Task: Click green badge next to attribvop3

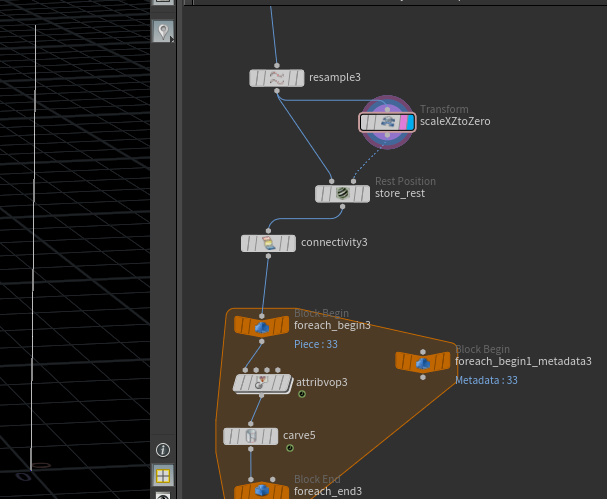Action: tap(302, 394)
